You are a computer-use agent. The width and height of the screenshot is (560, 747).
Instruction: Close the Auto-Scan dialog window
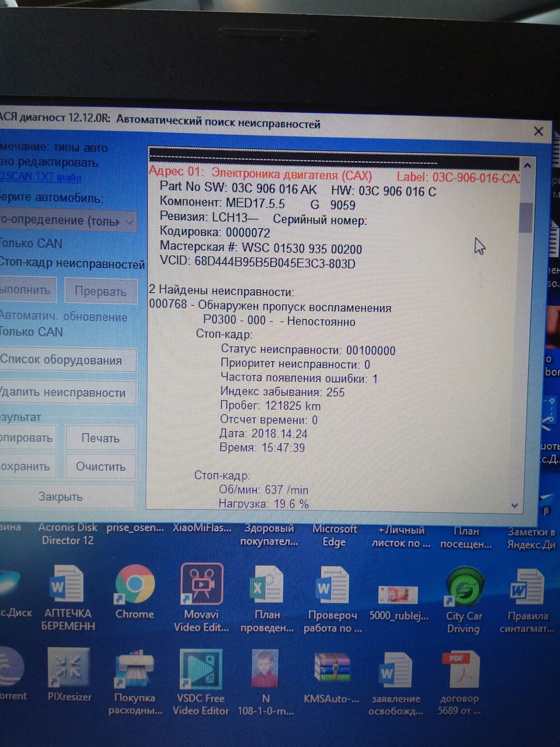[538, 131]
